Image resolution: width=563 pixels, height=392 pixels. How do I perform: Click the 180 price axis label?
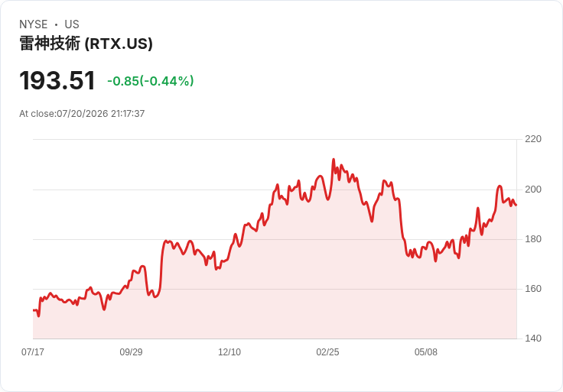click(533, 239)
